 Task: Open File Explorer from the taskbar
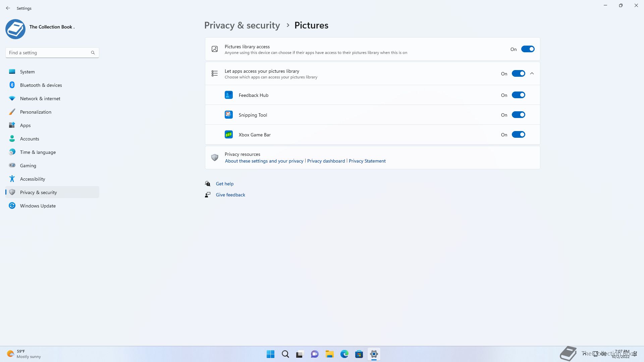[x=329, y=354]
